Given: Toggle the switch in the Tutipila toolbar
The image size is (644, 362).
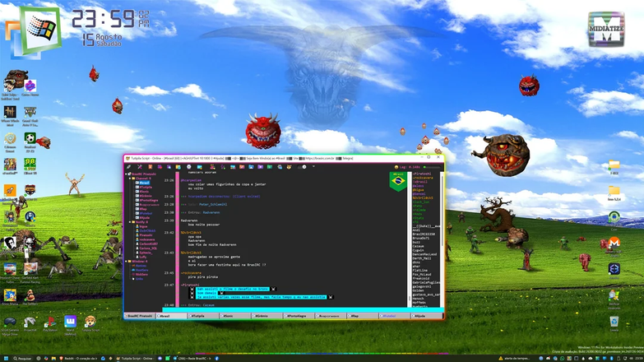Looking at the screenshot, I should pyautogui.click(x=302, y=167).
